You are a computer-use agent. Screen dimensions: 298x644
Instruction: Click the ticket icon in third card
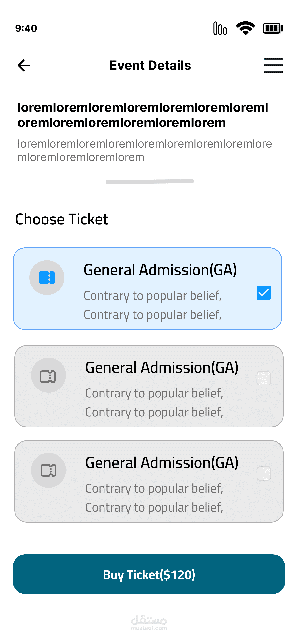[48, 471]
